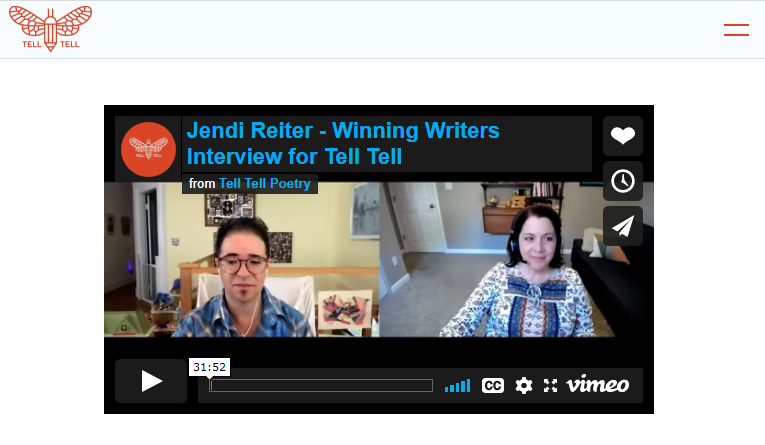The width and height of the screenshot is (765, 445).
Task: Set volume to the highest bar
Action: pyautogui.click(x=468, y=385)
